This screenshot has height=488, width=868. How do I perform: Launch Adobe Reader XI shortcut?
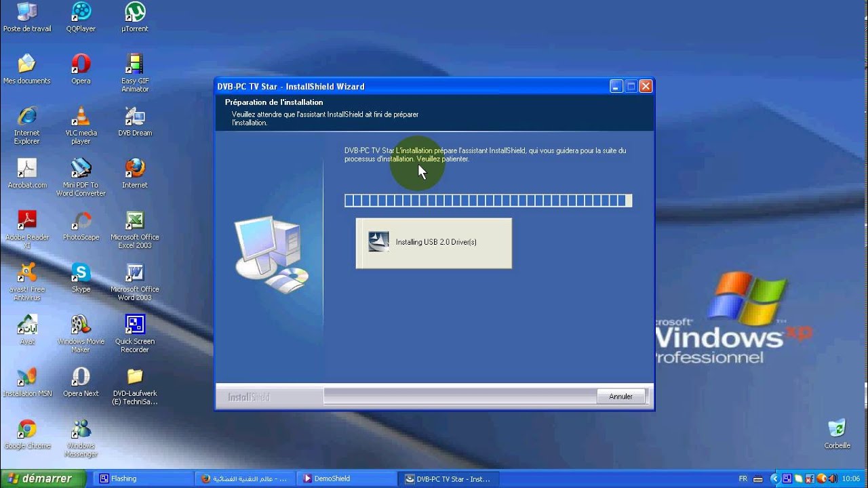[26, 230]
